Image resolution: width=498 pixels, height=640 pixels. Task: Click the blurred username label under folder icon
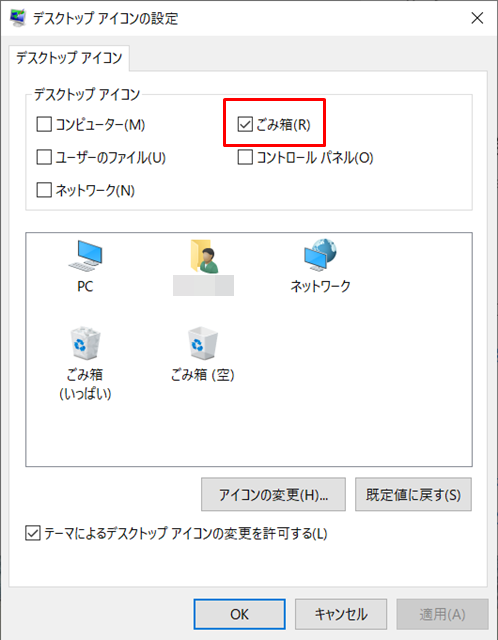coord(203,285)
